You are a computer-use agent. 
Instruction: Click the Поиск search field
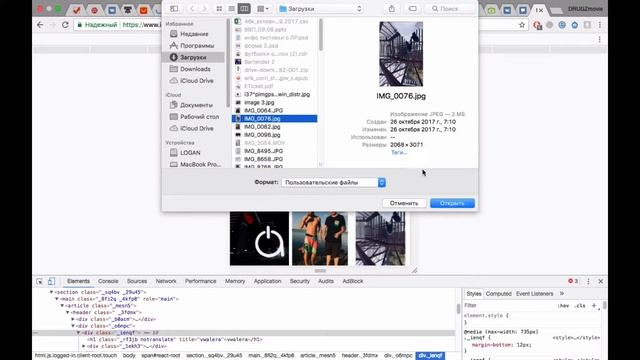click(x=450, y=9)
